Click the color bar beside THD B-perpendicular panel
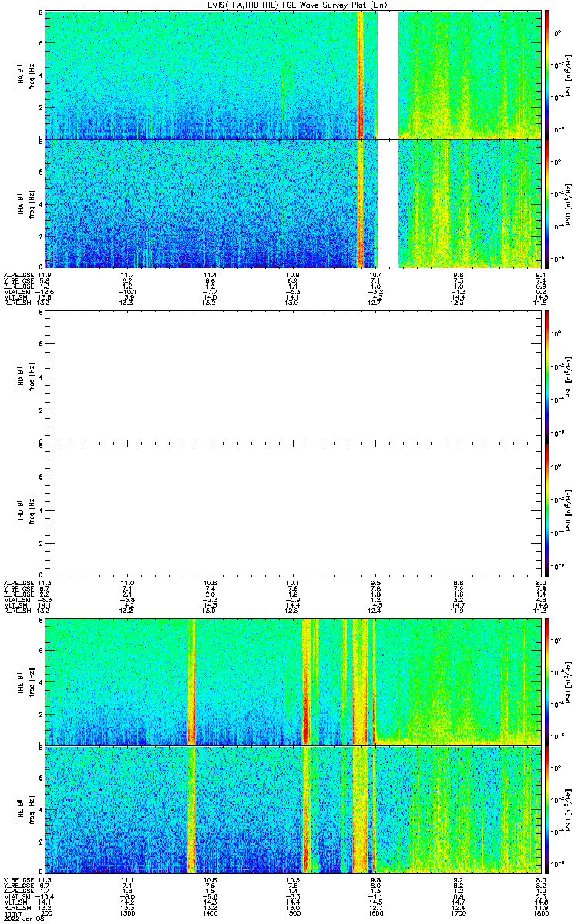The width and height of the screenshot is (578, 924). (x=547, y=377)
